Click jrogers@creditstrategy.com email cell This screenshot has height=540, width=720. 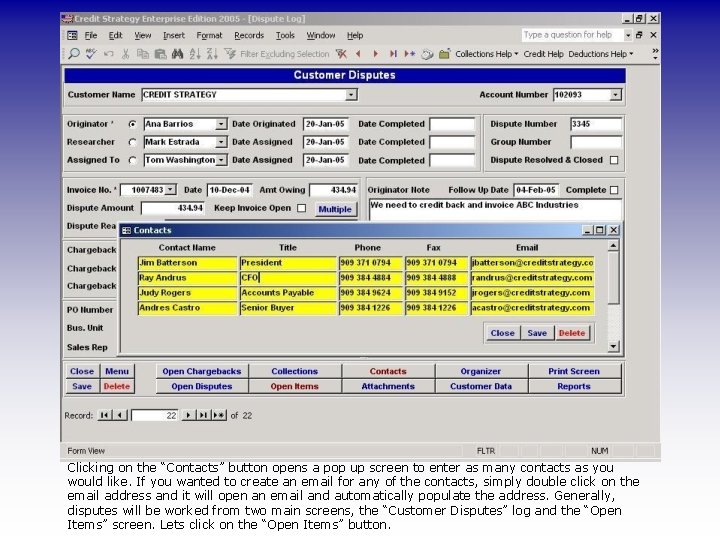[x=532, y=293]
